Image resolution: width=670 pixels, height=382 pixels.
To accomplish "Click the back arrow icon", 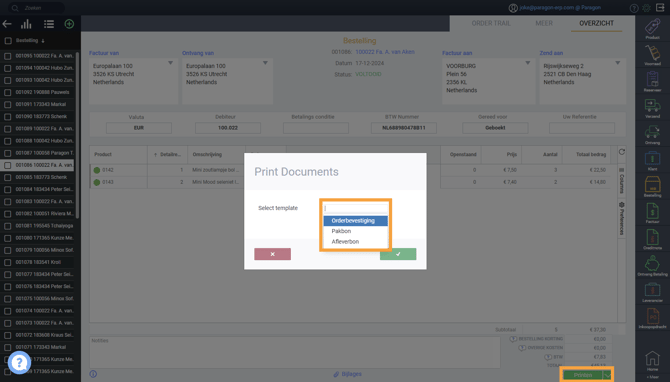I will tap(7, 24).
